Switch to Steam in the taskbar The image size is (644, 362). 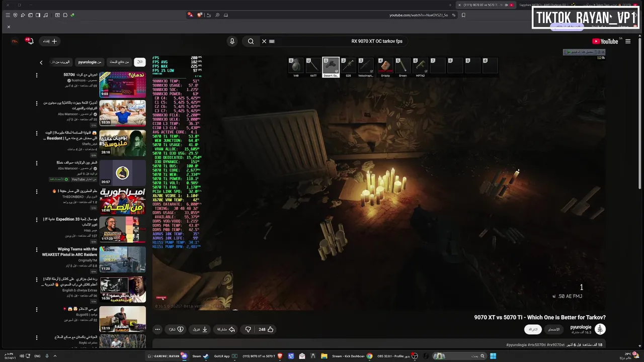point(201,356)
